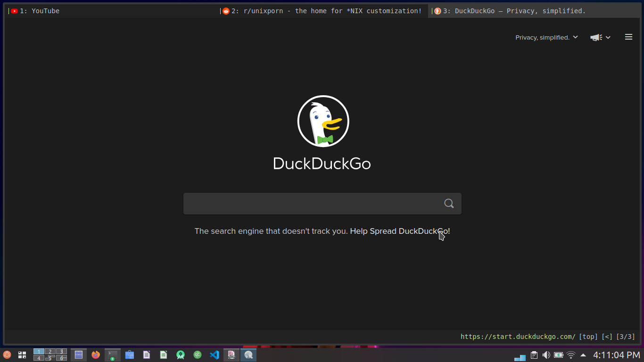Launch Visual Studio Code from taskbar
This screenshot has height=362, width=644.
215,355
